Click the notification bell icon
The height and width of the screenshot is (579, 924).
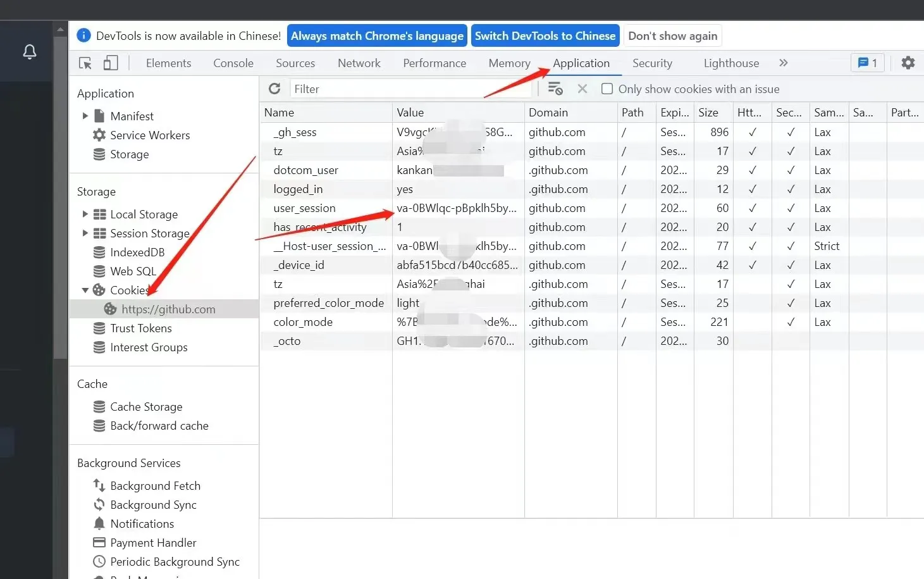30,52
